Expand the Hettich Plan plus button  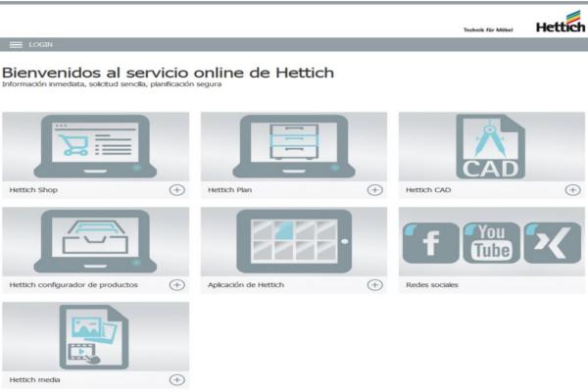click(374, 190)
